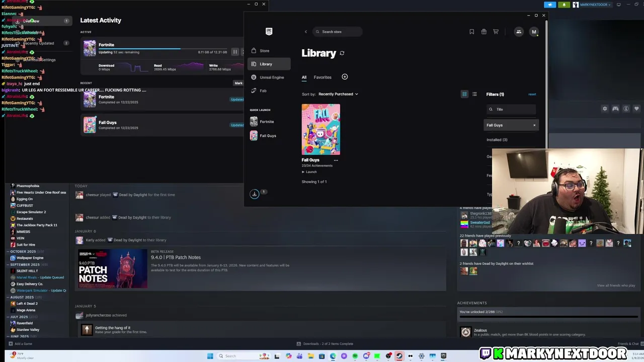Image resolution: width=644 pixels, height=362 pixels.
Task: Select Phasmophobia in Steam game list
Action: 28,186
